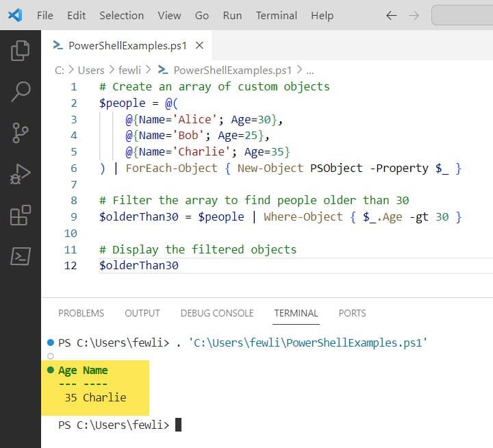The height and width of the screenshot is (448, 493).
Task: Click the fewli breadcrumb segment
Action: pyautogui.click(x=129, y=70)
